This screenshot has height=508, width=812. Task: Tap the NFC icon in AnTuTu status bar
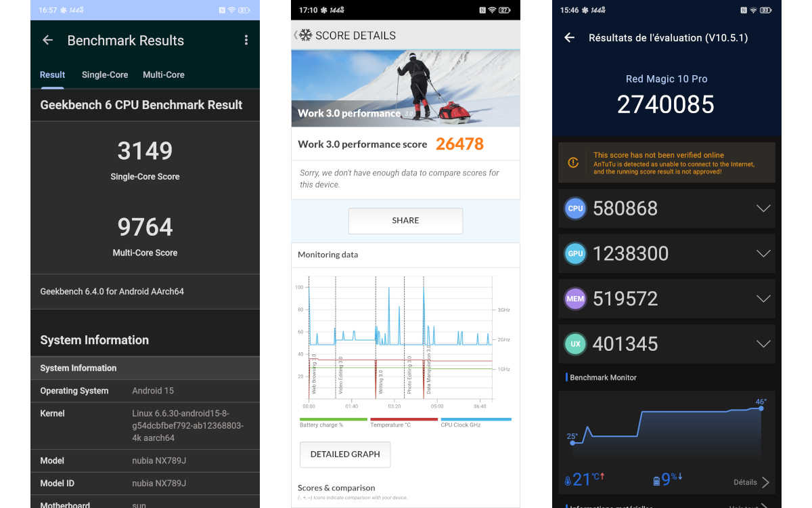[x=744, y=10]
